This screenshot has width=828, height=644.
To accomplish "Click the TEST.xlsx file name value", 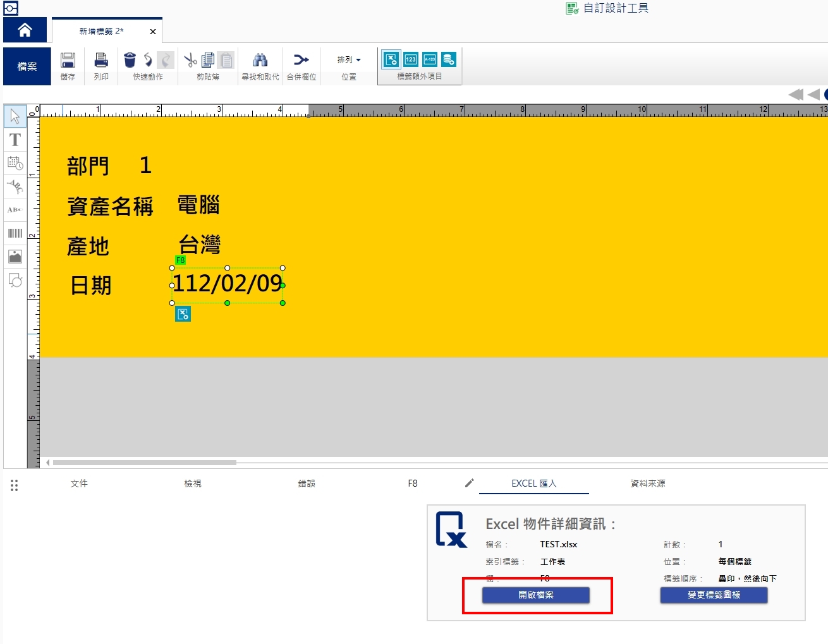I will click(559, 544).
